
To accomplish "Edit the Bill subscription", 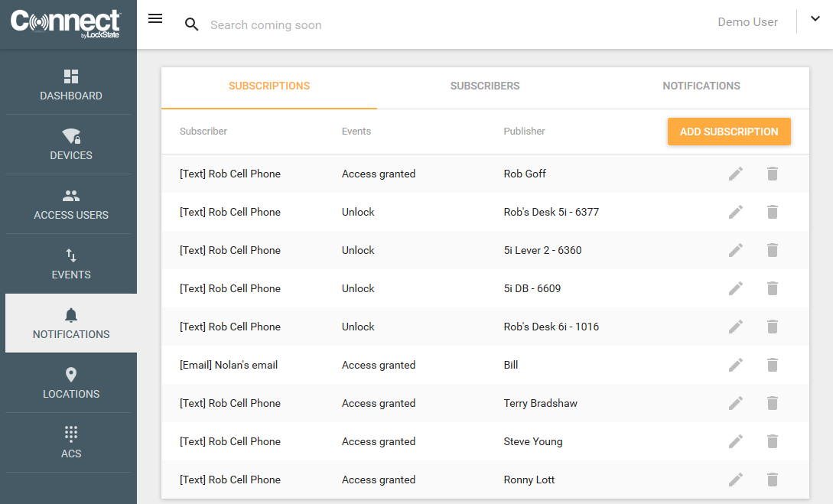I will (x=736, y=365).
